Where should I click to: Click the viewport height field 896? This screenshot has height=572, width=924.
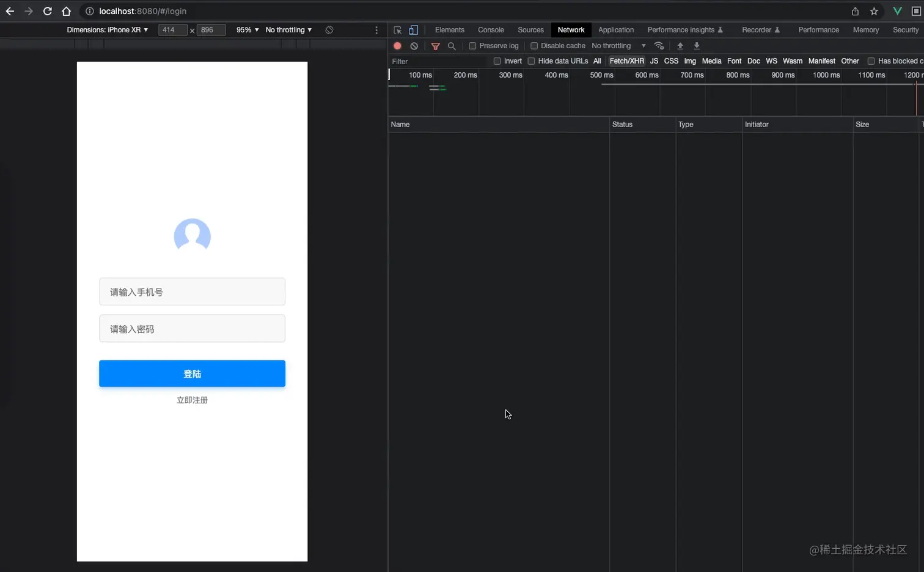point(211,30)
